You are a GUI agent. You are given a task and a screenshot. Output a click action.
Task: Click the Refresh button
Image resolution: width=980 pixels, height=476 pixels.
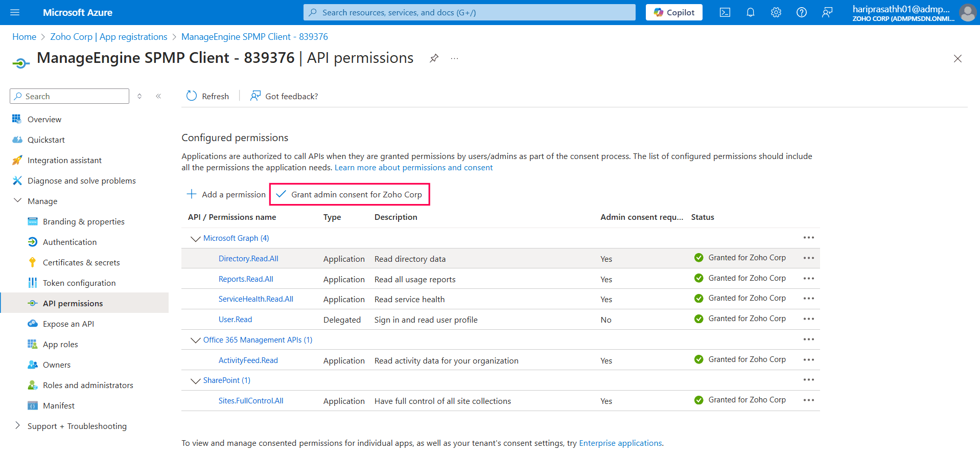[x=207, y=96]
